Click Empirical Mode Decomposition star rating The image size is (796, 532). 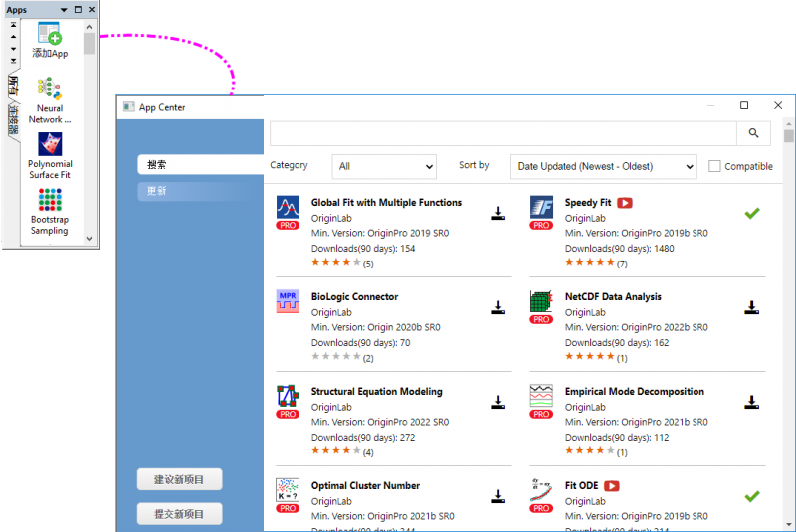(590, 450)
